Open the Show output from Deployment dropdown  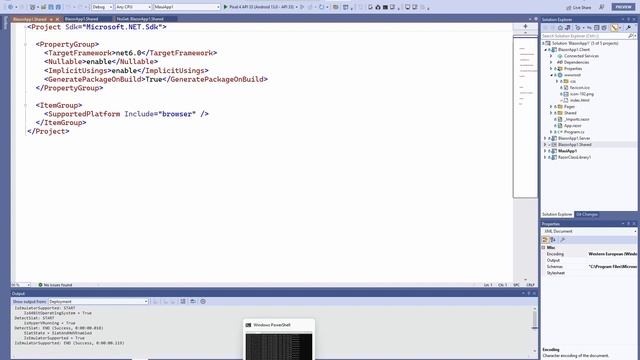click(98, 301)
